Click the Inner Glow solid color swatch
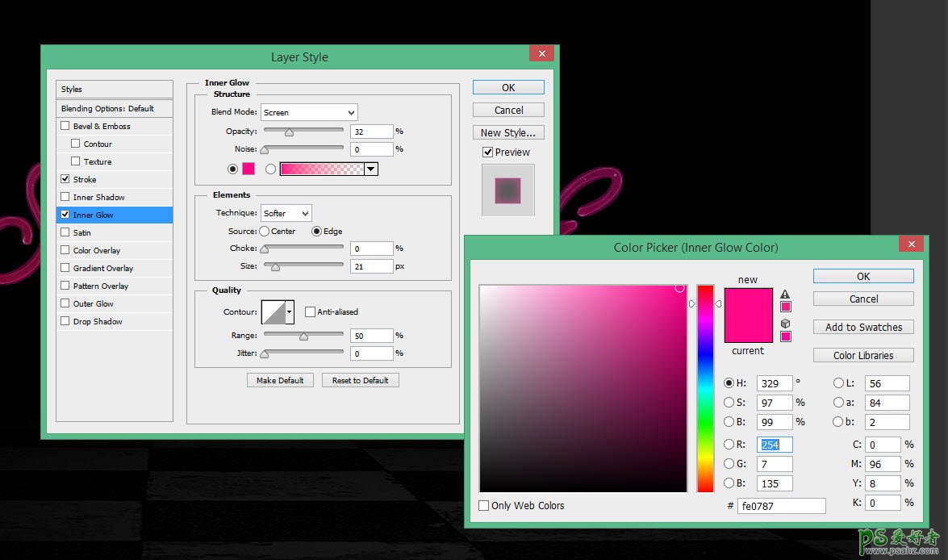 [248, 169]
